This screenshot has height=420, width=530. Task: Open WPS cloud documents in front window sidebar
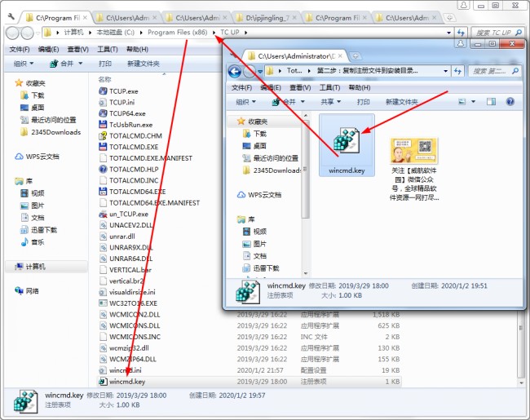coord(259,195)
